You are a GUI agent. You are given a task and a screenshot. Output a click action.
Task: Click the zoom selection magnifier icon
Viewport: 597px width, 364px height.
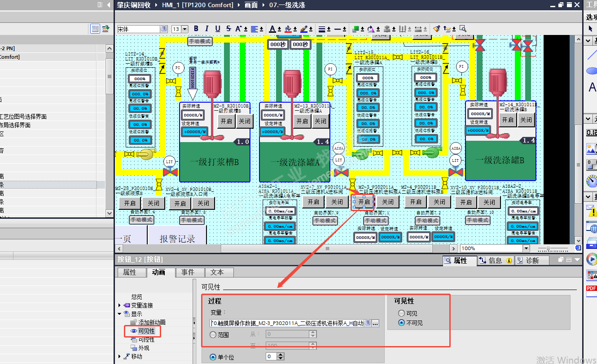tap(463, 29)
